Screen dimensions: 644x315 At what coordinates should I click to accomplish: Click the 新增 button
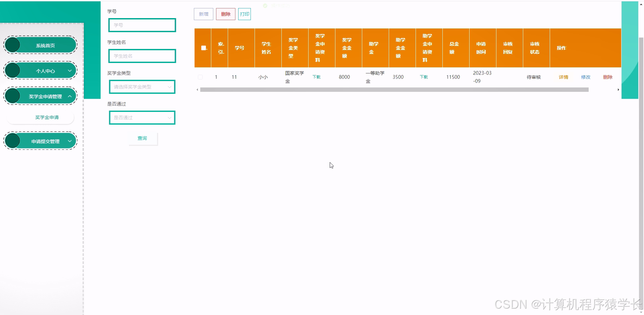click(204, 14)
